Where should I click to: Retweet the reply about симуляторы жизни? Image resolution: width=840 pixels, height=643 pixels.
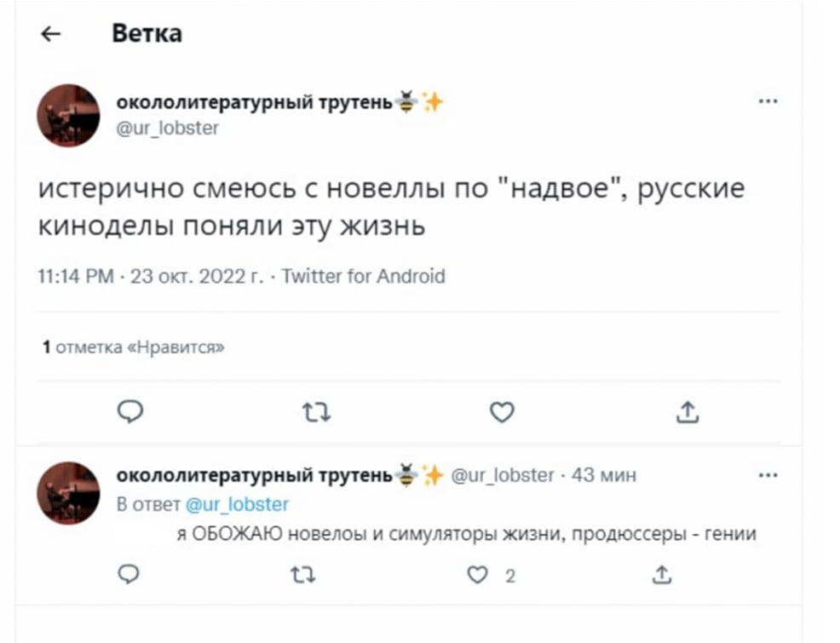[302, 576]
